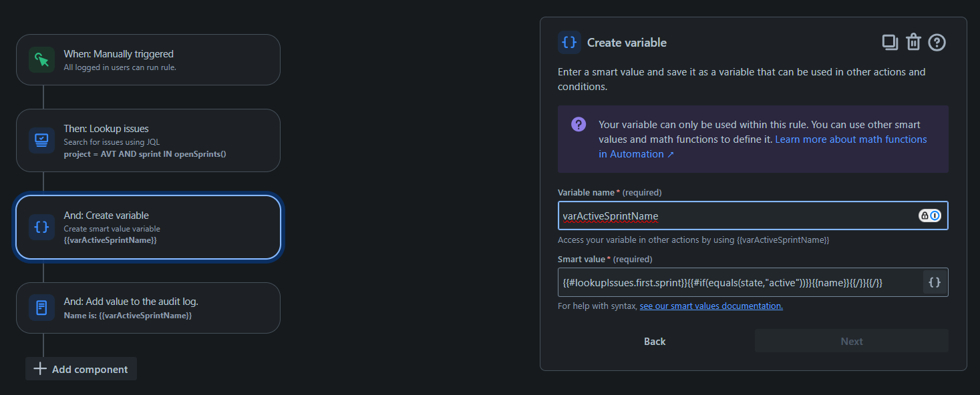Open the smart values documentation link
The height and width of the screenshot is (395, 980).
coord(711,306)
